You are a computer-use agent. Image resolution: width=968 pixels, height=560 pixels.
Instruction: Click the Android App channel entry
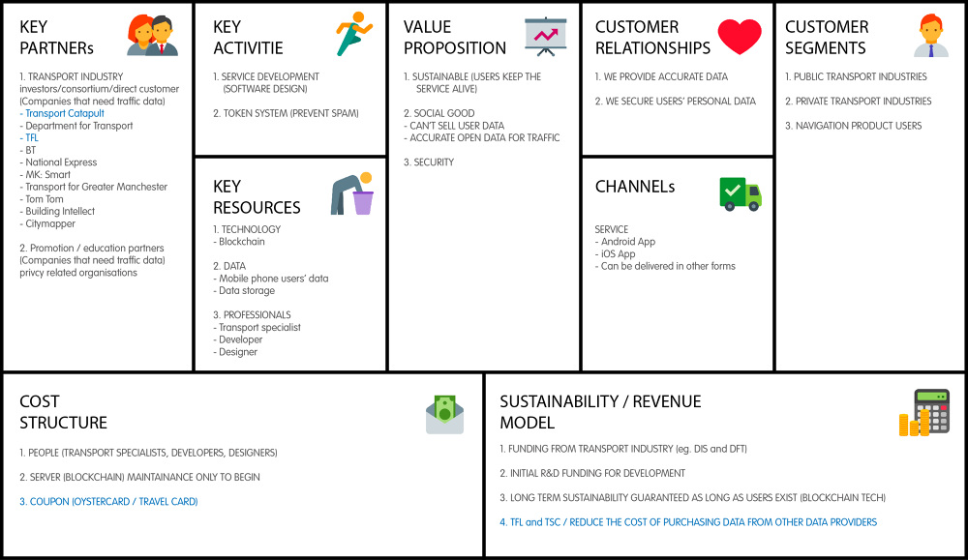point(628,242)
